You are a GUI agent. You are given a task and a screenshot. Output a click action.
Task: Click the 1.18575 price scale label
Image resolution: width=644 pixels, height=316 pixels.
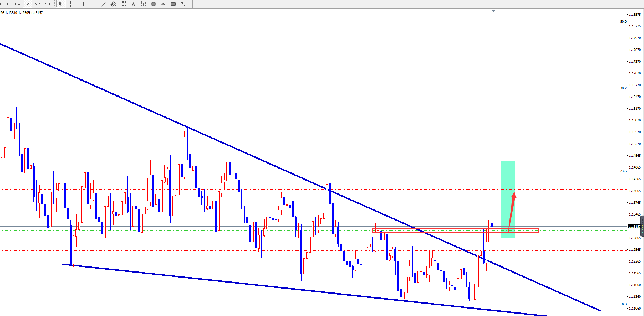click(635, 15)
